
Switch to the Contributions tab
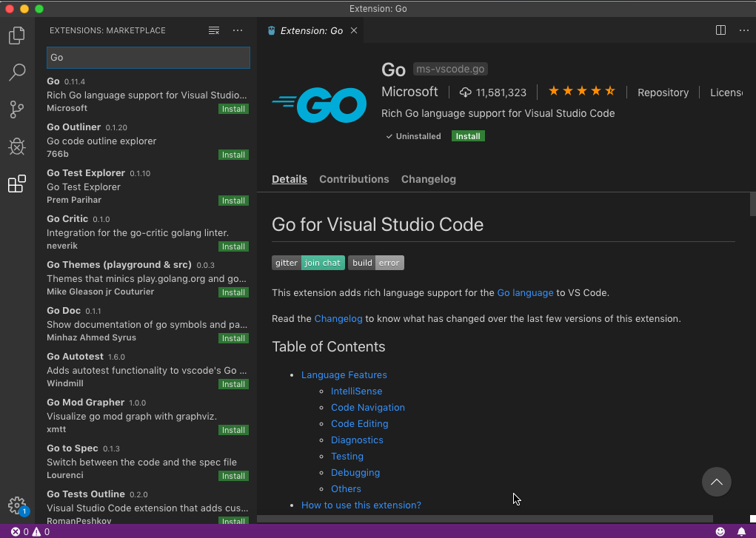click(x=354, y=179)
